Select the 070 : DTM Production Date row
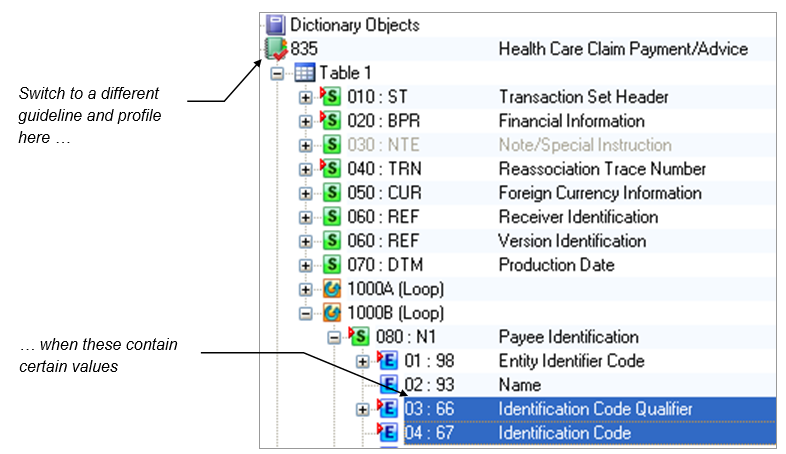The image size is (786, 454). point(556,265)
